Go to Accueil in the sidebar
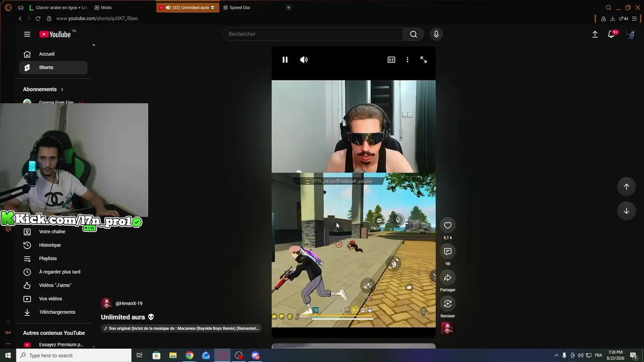This screenshot has height=362, width=644. click(53, 54)
